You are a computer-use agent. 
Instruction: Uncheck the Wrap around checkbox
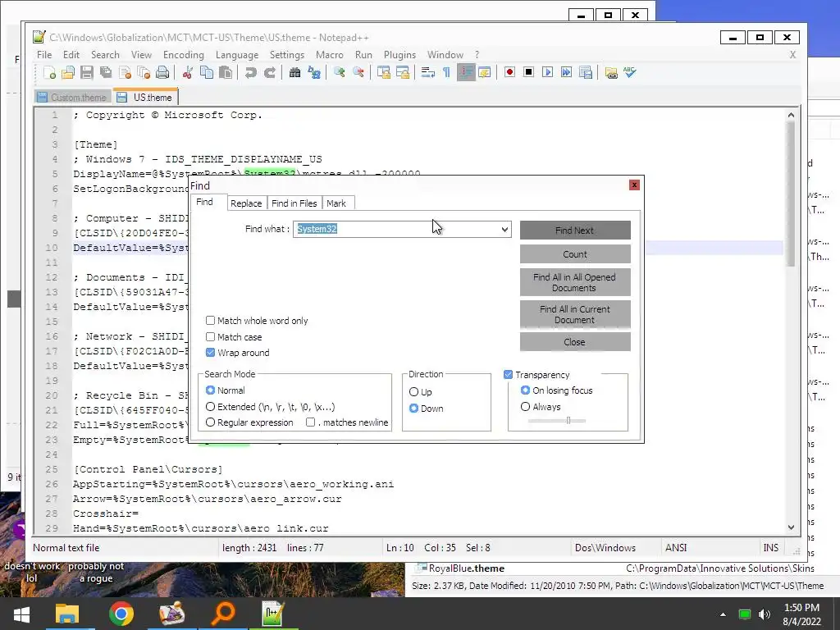click(211, 353)
